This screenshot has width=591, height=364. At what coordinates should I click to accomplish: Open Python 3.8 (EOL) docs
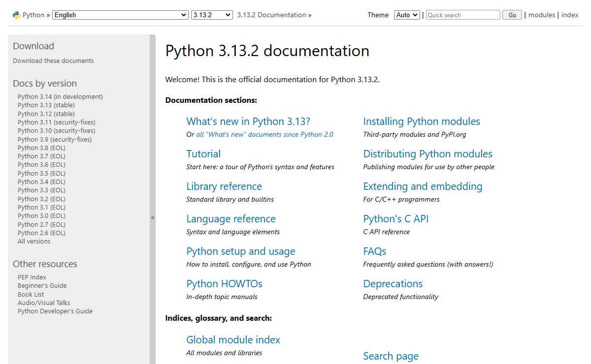(41, 148)
